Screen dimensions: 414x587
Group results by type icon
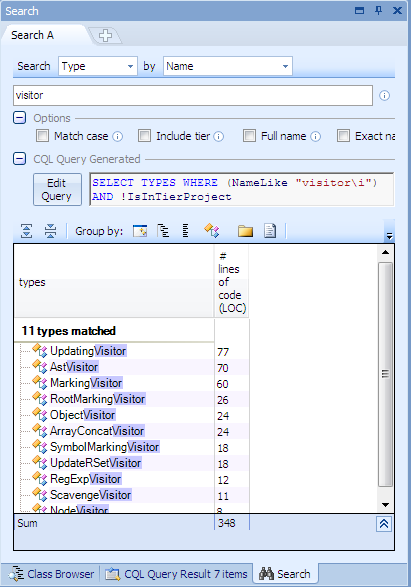click(x=212, y=231)
